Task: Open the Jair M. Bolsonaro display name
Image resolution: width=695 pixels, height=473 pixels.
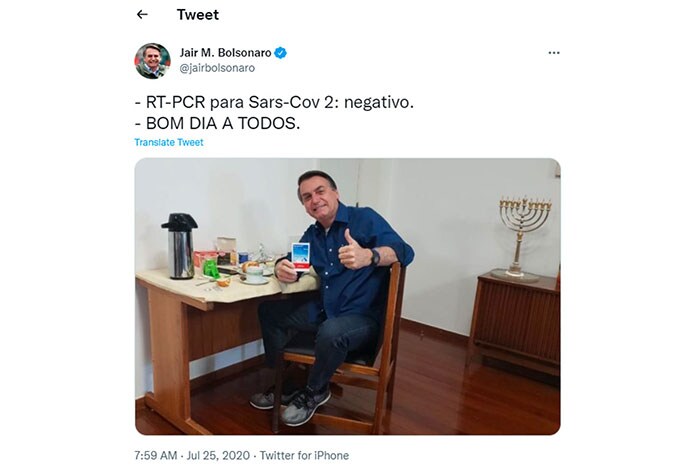Action: pyautogui.click(x=225, y=53)
